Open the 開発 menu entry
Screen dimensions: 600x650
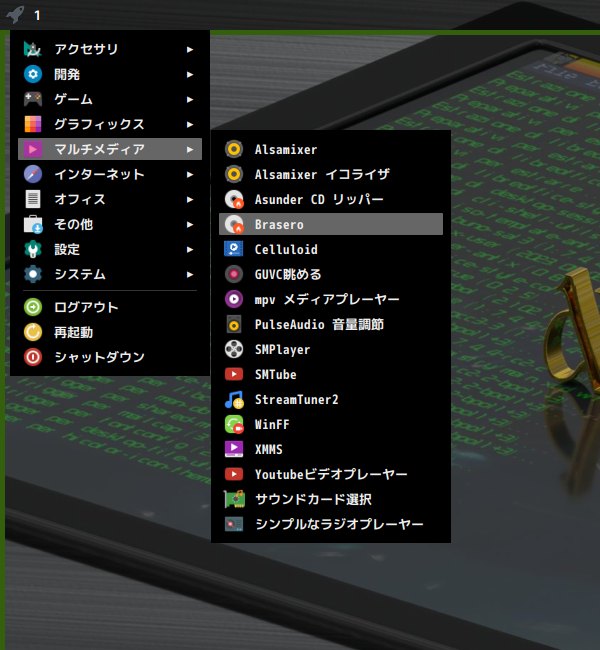(x=110, y=74)
